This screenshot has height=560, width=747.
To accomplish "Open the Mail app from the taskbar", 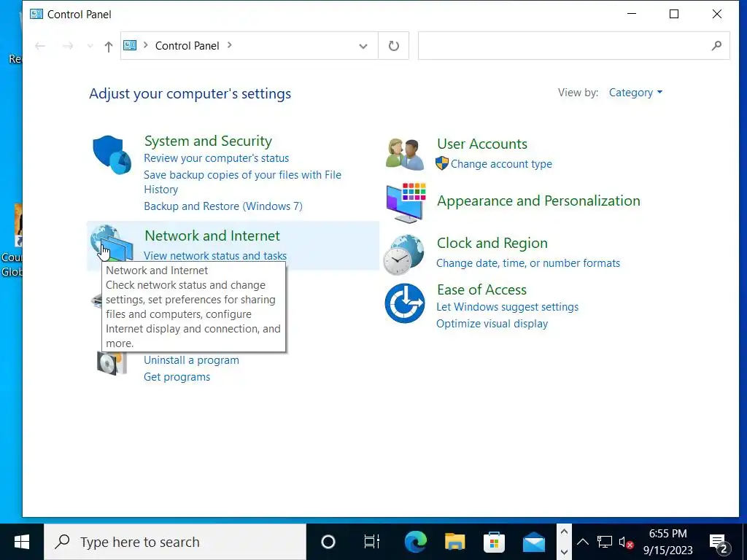I will 533,542.
